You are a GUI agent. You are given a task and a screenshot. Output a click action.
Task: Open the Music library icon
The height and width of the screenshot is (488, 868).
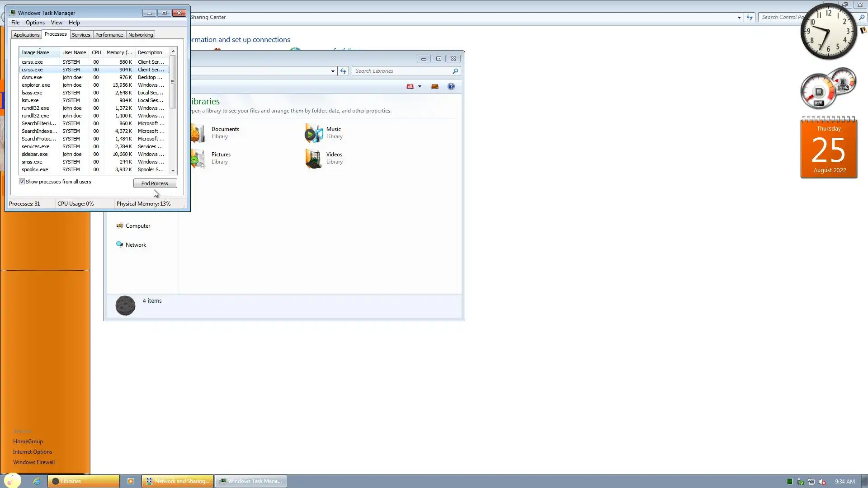pyautogui.click(x=314, y=133)
